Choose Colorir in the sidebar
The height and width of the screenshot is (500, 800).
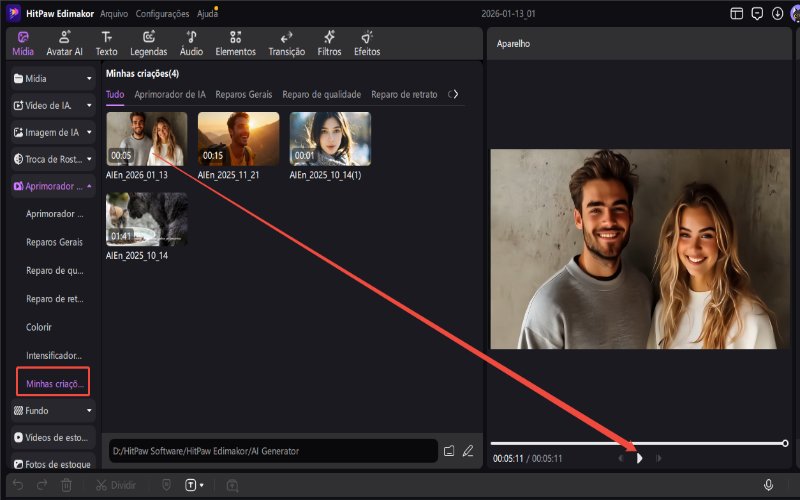[x=39, y=327]
